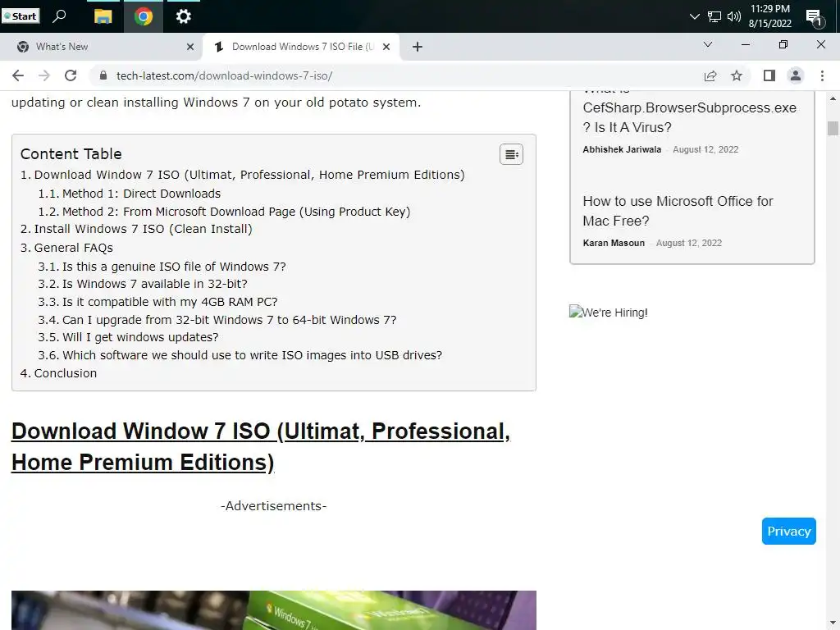The height and width of the screenshot is (630, 840).
Task: Go to Method 2: From Microsoft Download Page
Action: click(236, 212)
